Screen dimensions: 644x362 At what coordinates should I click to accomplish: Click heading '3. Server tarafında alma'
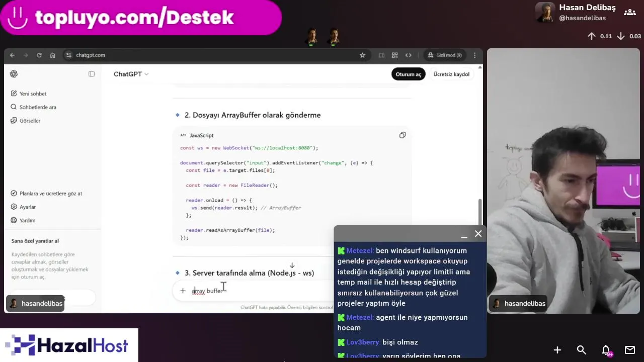pyautogui.click(x=249, y=273)
